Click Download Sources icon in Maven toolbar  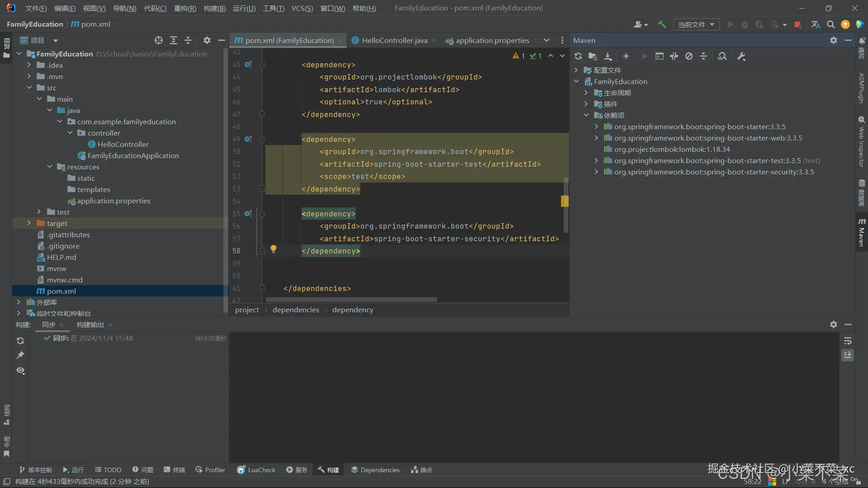pyautogui.click(x=608, y=56)
